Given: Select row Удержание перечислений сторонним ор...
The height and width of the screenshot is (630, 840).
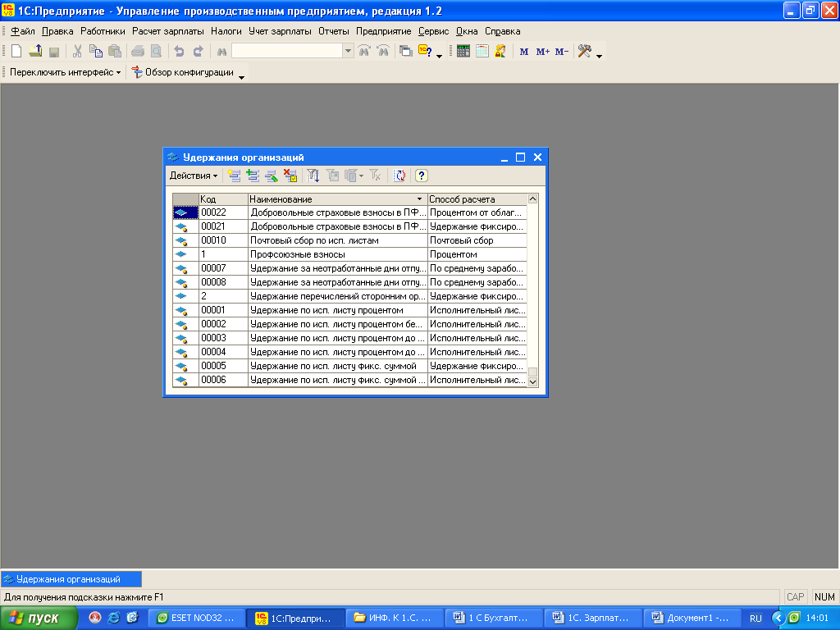Looking at the screenshot, I should pyautogui.click(x=349, y=296).
